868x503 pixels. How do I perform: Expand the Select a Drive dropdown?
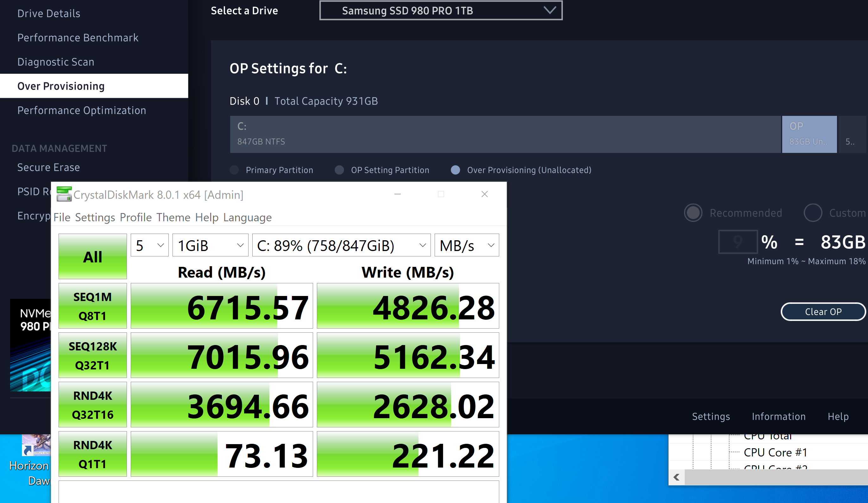tap(441, 11)
